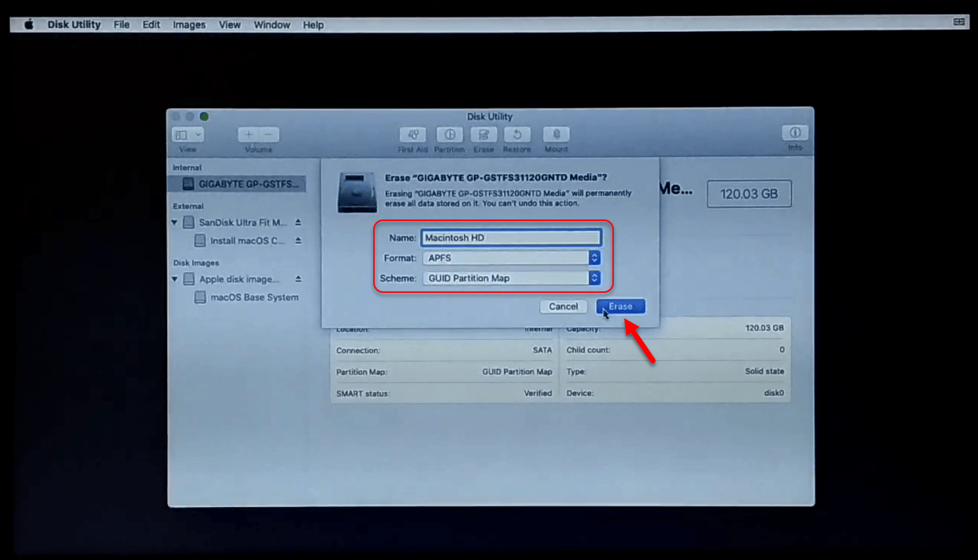Click the 120.03 GB capacity box
Screen dimensions: 978x560
coord(749,194)
